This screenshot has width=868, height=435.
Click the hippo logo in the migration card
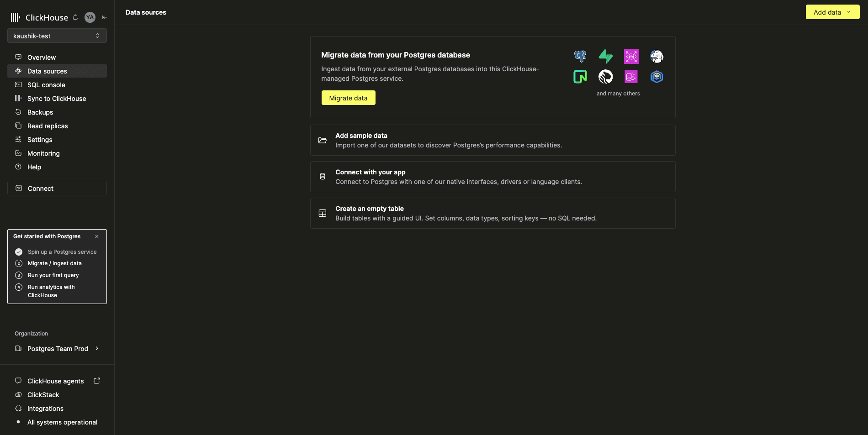click(x=657, y=57)
